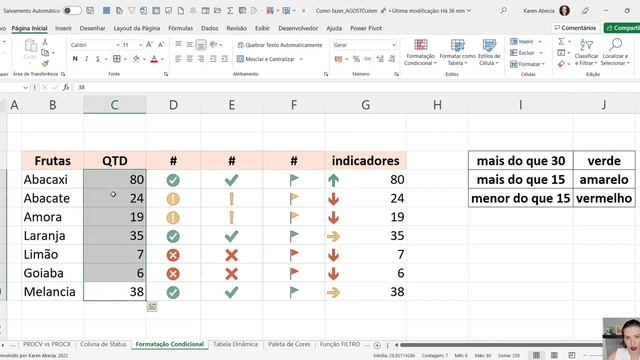The height and width of the screenshot is (360, 640).
Task: Open the font color dropdown arrow
Action: pyautogui.click(x=162, y=59)
